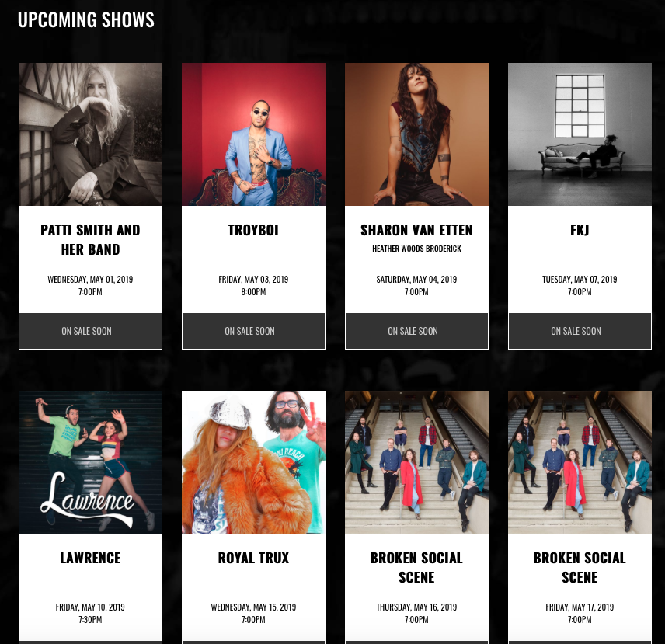
Task: Click the Heather Woods Broderick supporting act text
Action: [416, 249]
